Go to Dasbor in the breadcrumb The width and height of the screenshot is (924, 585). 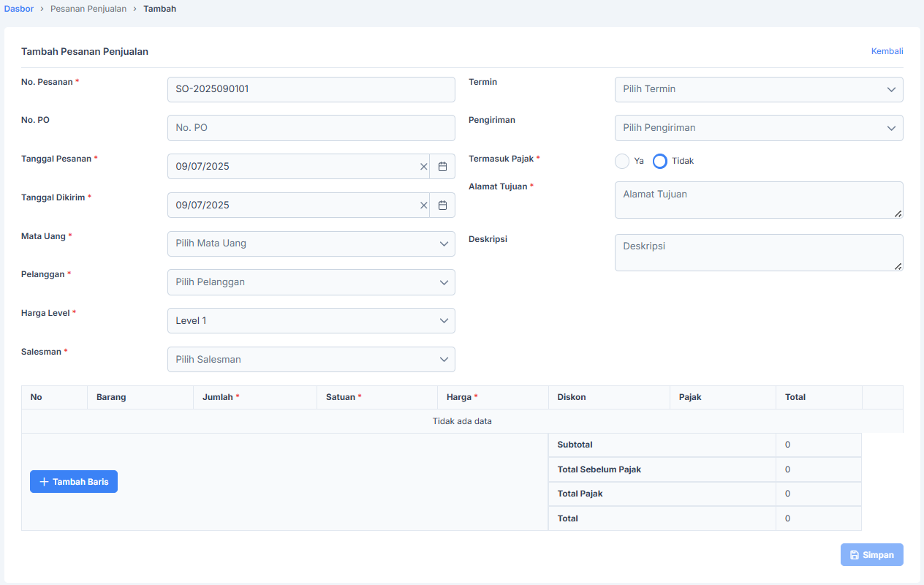[x=19, y=9]
